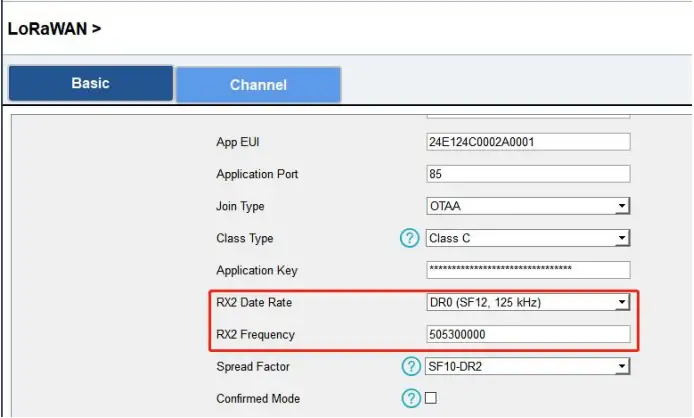
Task: Click the Application Port label
Action: (257, 174)
